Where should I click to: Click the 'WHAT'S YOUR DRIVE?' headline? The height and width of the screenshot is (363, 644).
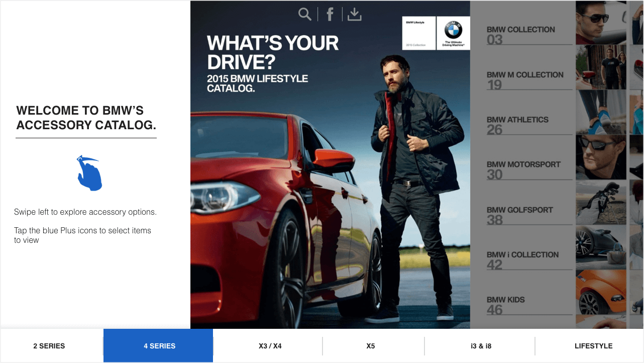(x=273, y=52)
